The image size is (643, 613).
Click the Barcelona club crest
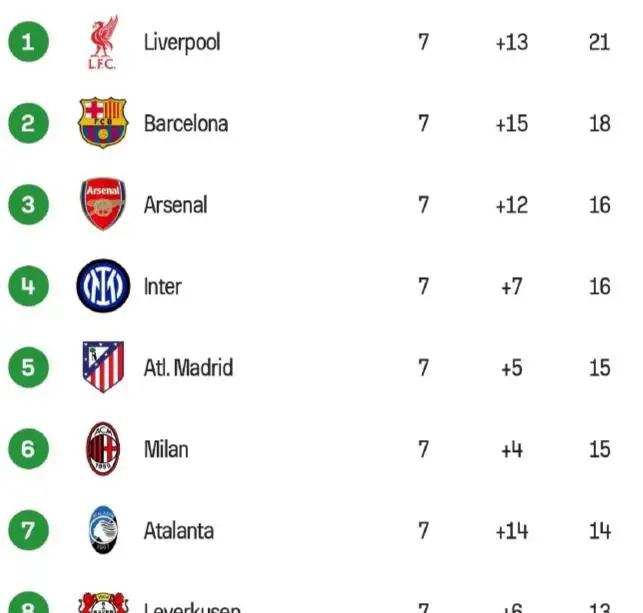[x=102, y=123]
